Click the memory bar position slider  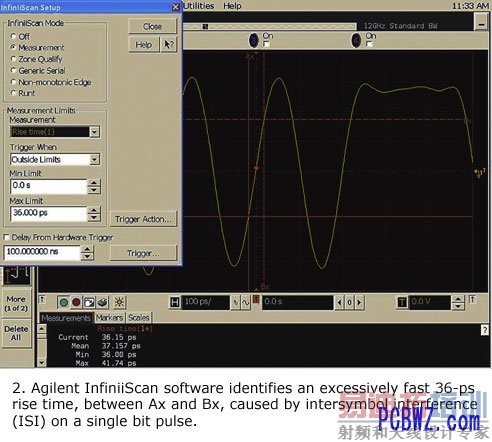[x=205, y=26]
